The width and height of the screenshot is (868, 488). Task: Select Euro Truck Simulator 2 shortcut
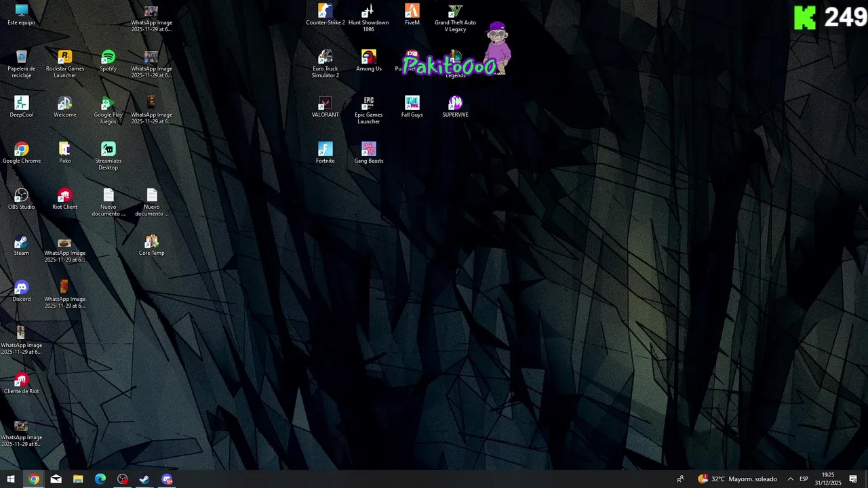click(325, 64)
